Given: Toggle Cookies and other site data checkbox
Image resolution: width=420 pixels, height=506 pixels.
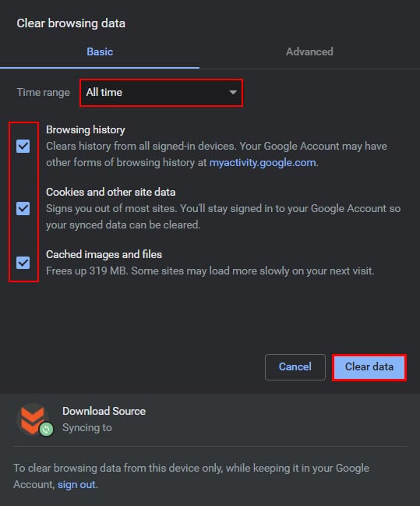Looking at the screenshot, I should pos(23,208).
